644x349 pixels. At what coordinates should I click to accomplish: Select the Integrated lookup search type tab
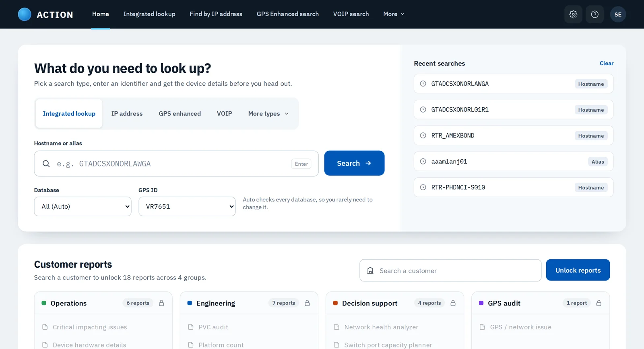(69, 114)
